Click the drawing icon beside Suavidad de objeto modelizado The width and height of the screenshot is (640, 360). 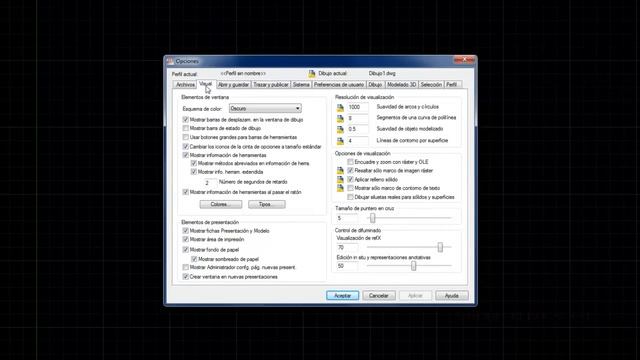(340, 130)
